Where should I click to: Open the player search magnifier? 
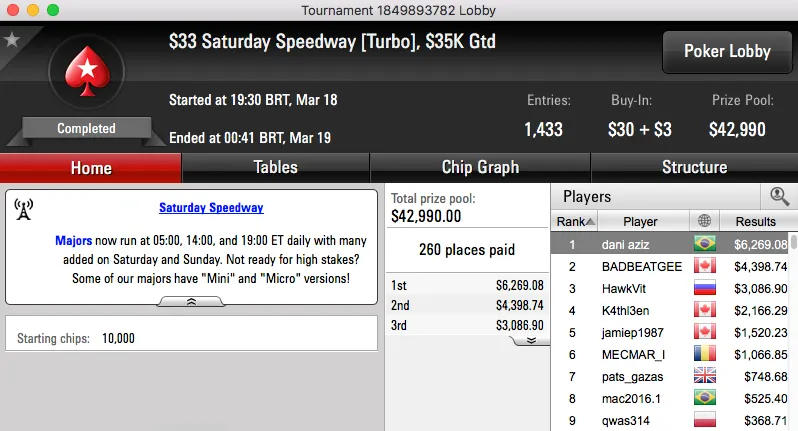pyautogui.click(x=778, y=196)
